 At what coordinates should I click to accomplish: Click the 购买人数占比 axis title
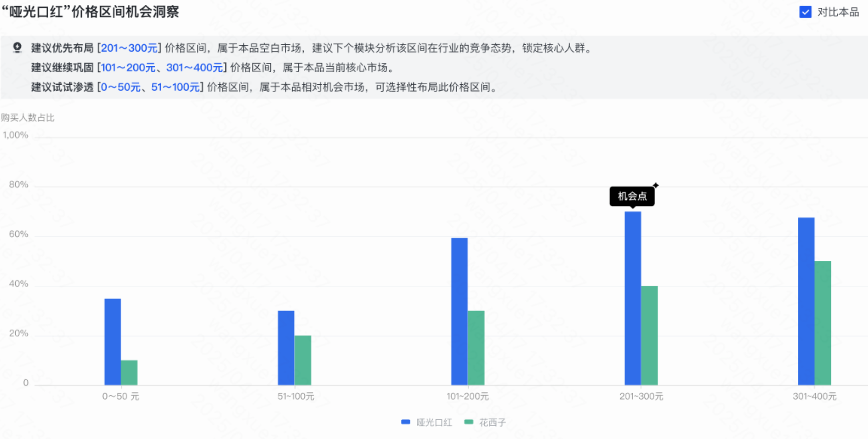(28, 118)
